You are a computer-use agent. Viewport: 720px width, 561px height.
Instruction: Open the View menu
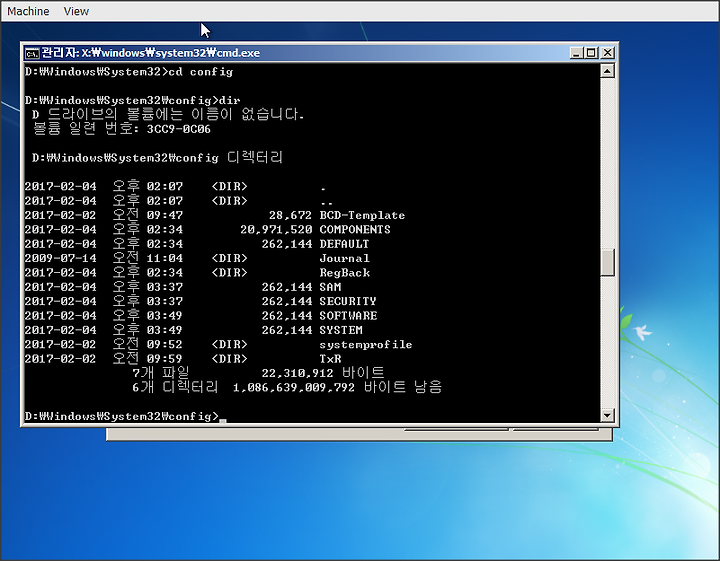76,11
